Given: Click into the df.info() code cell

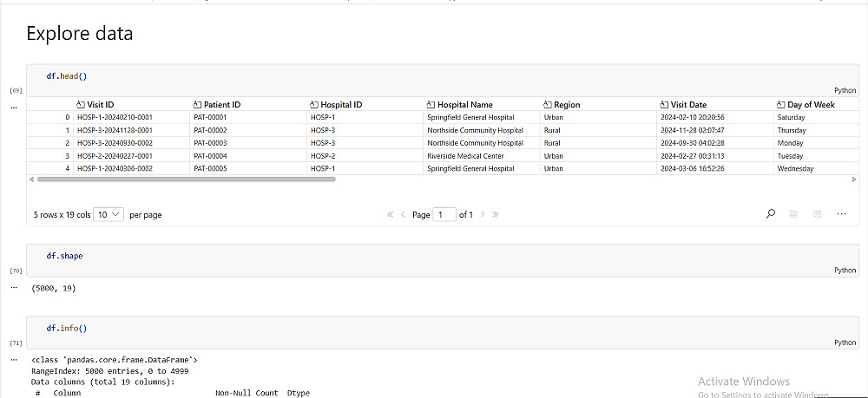Looking at the screenshot, I should click(434, 329).
